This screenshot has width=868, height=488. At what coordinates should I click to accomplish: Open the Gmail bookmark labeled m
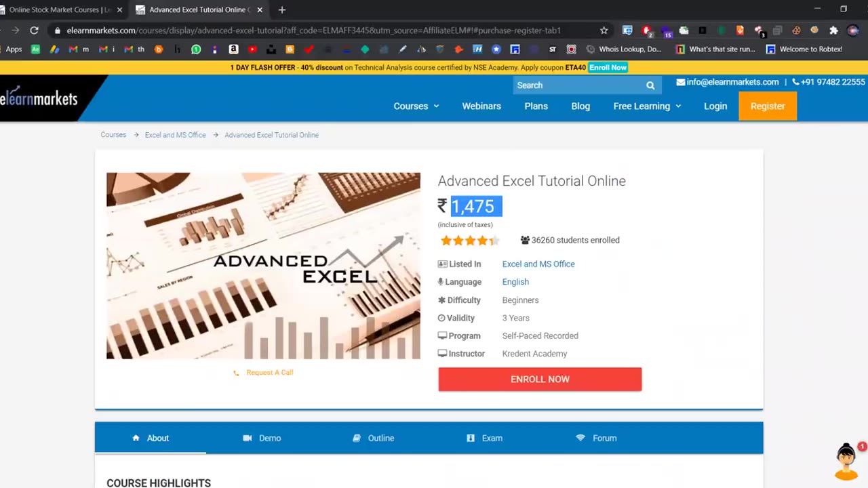[79, 49]
